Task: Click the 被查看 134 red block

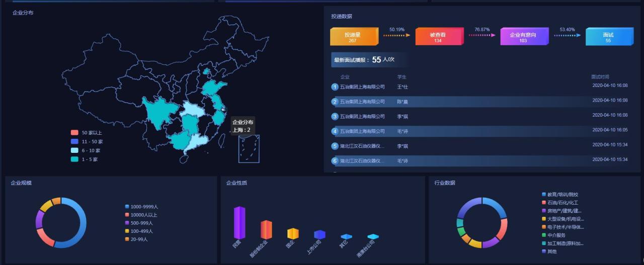Action: (438, 37)
